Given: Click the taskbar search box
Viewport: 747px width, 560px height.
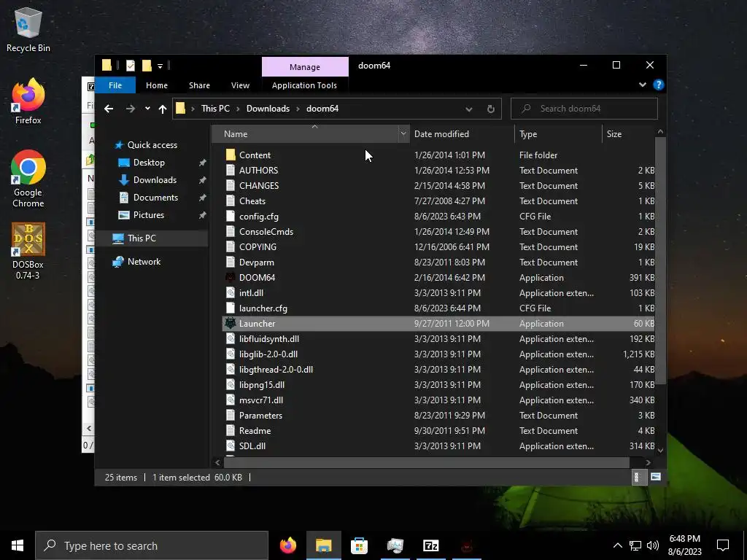Looking at the screenshot, I should pos(152,545).
